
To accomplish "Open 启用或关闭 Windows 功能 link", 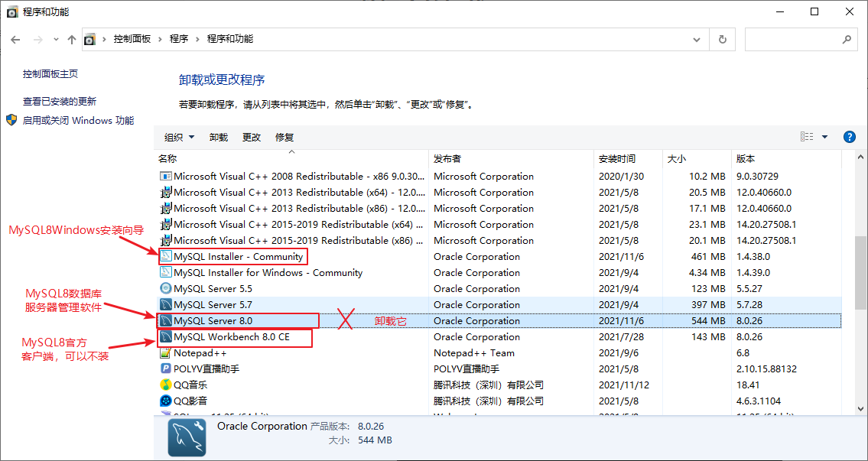I will pyautogui.click(x=78, y=120).
